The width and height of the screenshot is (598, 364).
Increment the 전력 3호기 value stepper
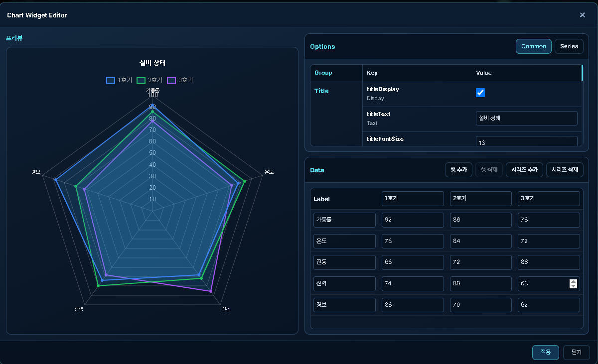[574, 281]
